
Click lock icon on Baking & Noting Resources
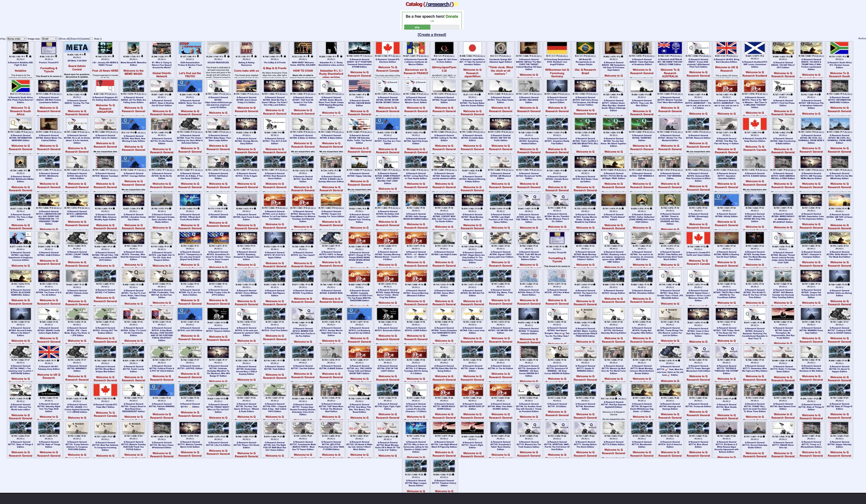coord(256,56)
